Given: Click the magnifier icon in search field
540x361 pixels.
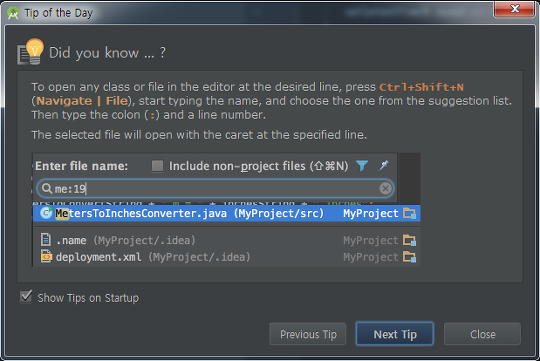Looking at the screenshot, I should point(46,188).
